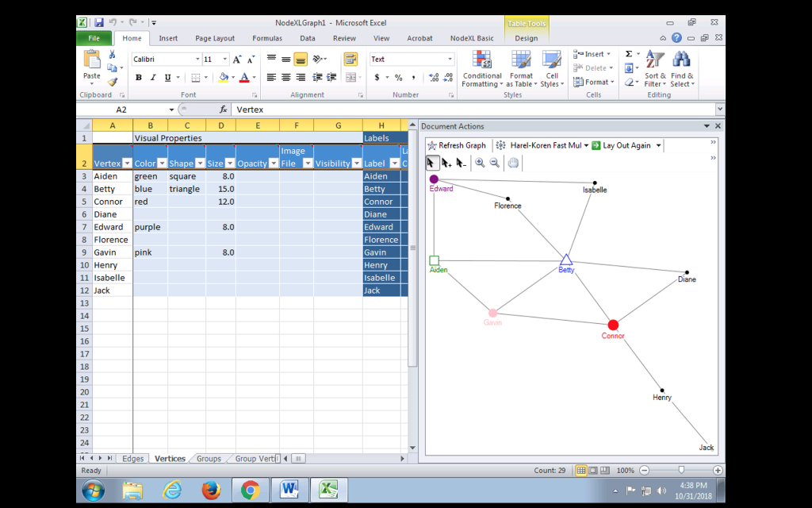This screenshot has width=812, height=508.
Task: Toggle underline formatting
Action: pyautogui.click(x=167, y=78)
